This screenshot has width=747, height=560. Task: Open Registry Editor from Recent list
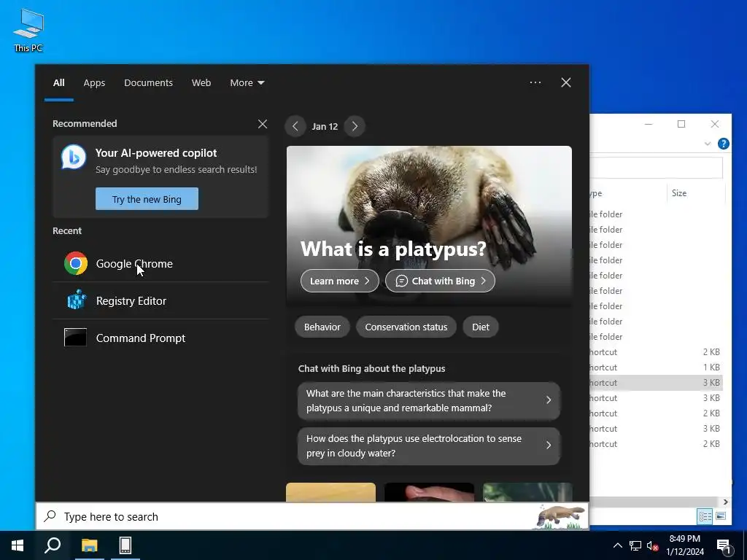(160, 301)
